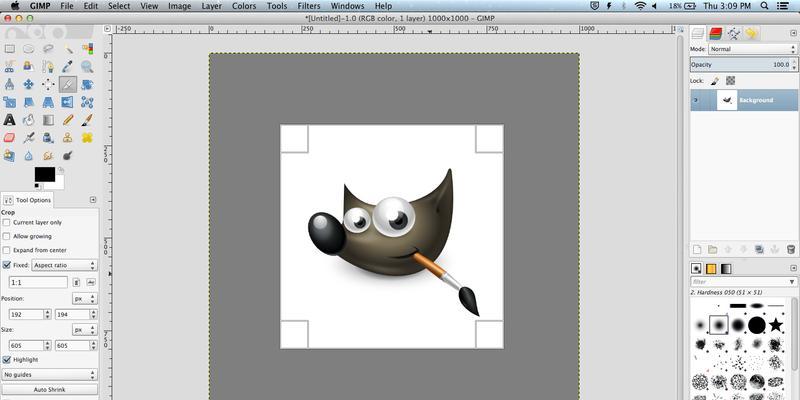Select the Smudge tool

coord(48,155)
